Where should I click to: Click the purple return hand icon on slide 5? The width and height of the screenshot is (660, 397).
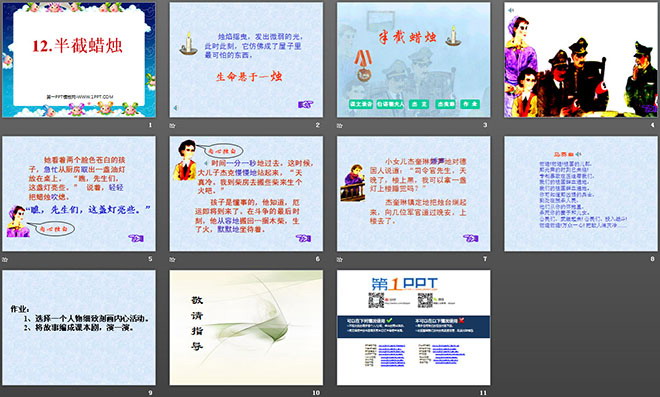pos(136,238)
